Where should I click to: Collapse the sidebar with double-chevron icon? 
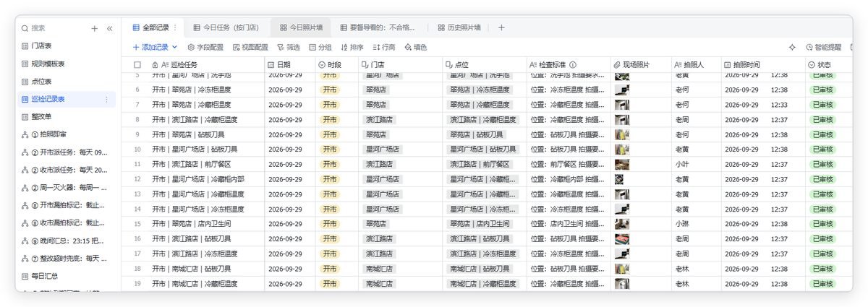109,28
